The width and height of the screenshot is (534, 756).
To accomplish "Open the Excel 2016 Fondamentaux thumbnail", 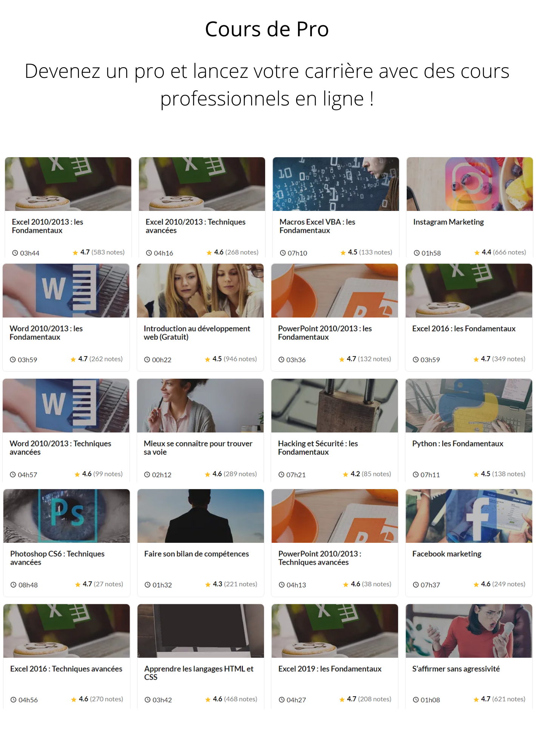I will 469,291.
